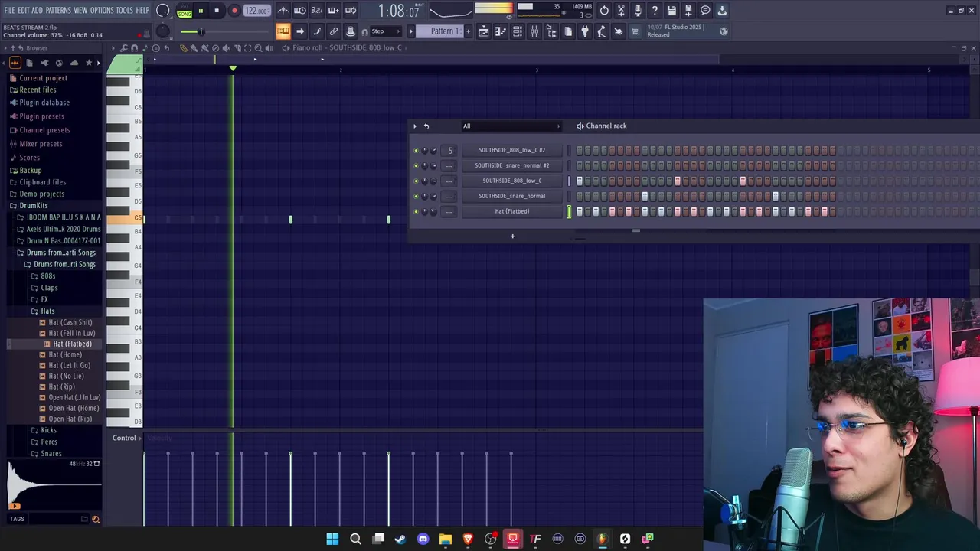Click the SOUTHSIDE_808_low_C #2 channel button
This screenshot has width=980, height=551.
click(x=511, y=150)
